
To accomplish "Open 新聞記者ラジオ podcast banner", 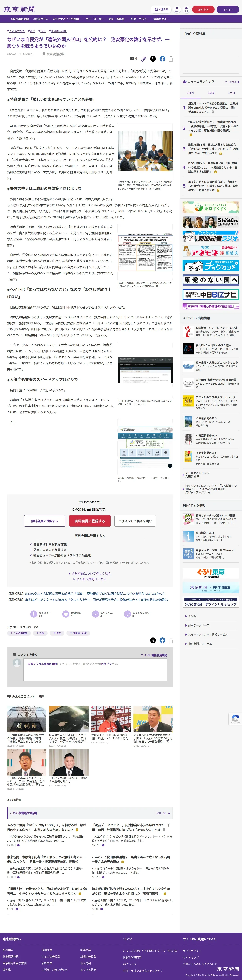I will 211,236.
